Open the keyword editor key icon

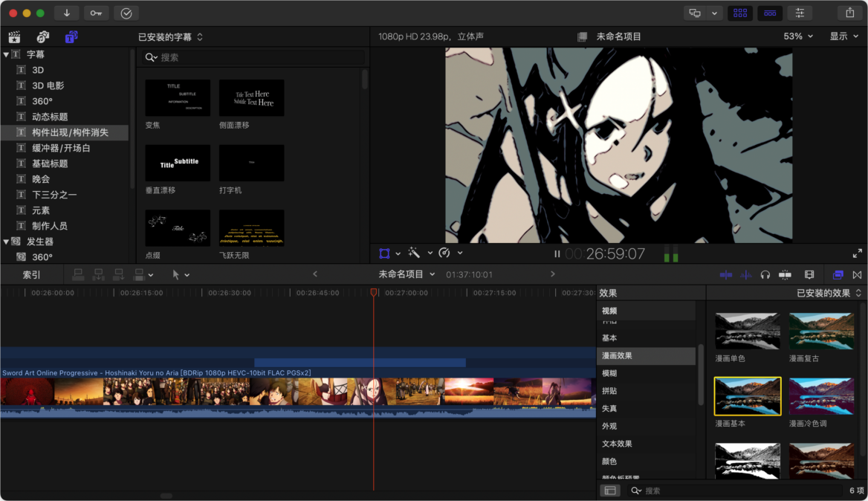coord(96,13)
